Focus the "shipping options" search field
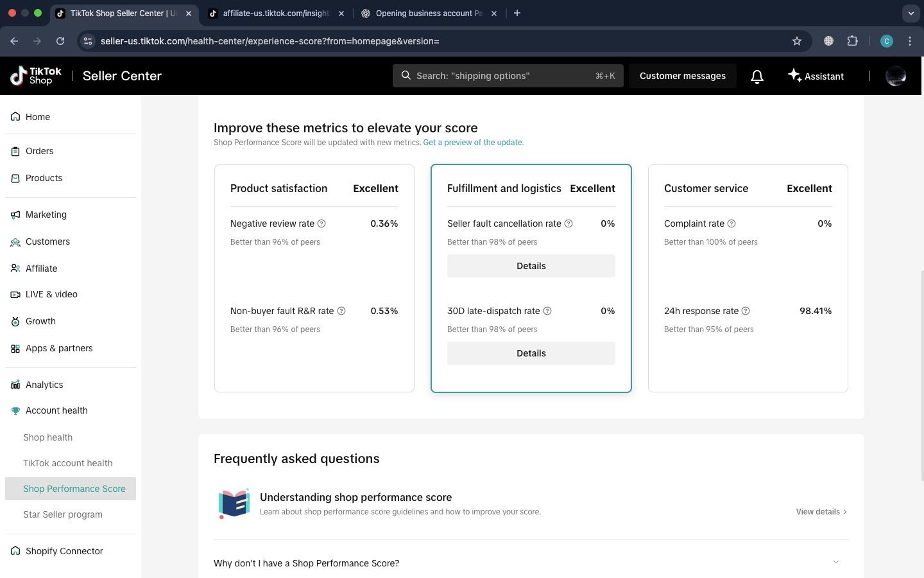The width and height of the screenshot is (924, 578). (508, 76)
